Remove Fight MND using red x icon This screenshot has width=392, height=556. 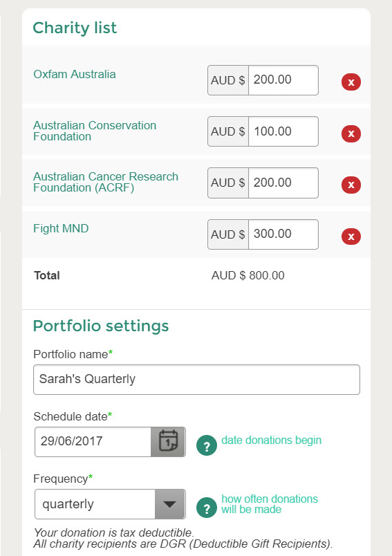point(351,237)
